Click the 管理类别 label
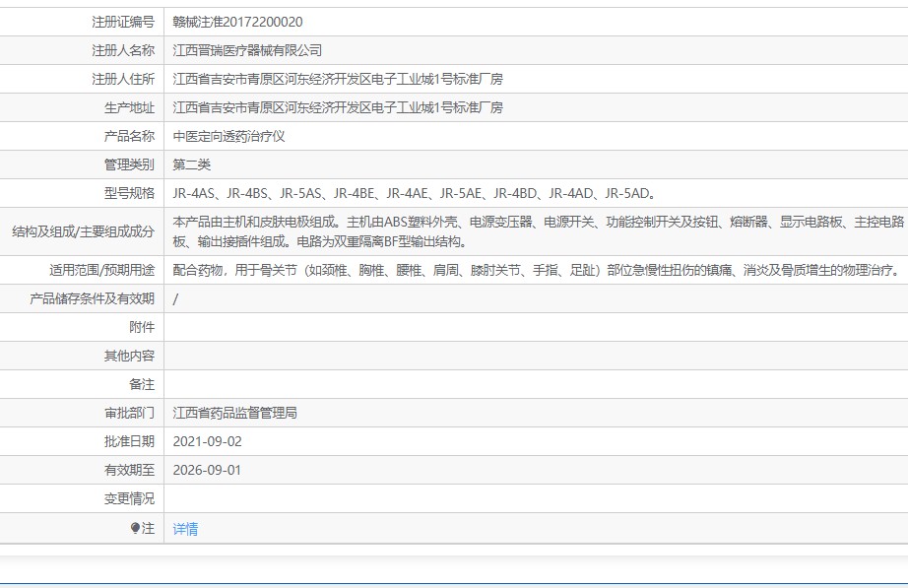The width and height of the screenshot is (908, 588). point(130,164)
